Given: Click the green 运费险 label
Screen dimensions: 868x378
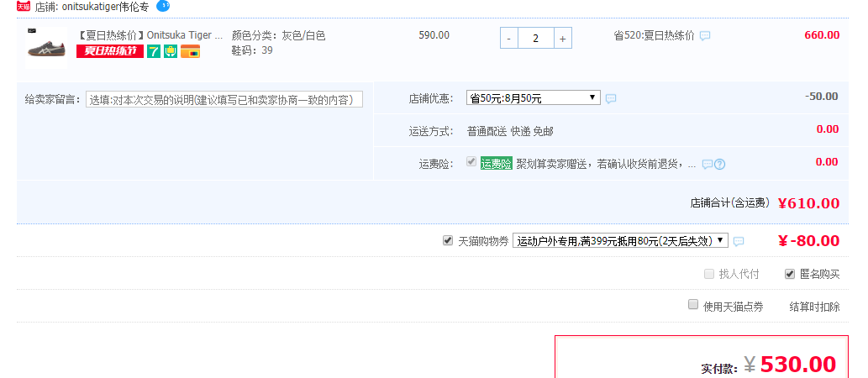Looking at the screenshot, I should tap(497, 164).
